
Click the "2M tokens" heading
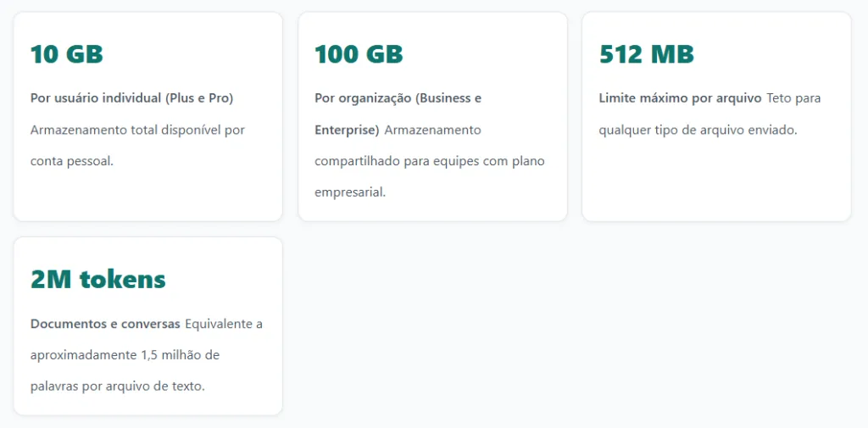pyautogui.click(x=97, y=280)
